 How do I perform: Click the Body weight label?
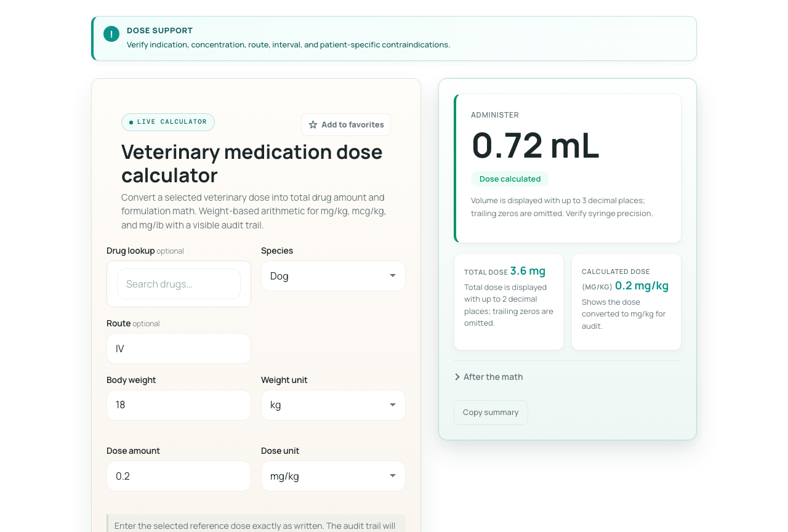point(131,380)
